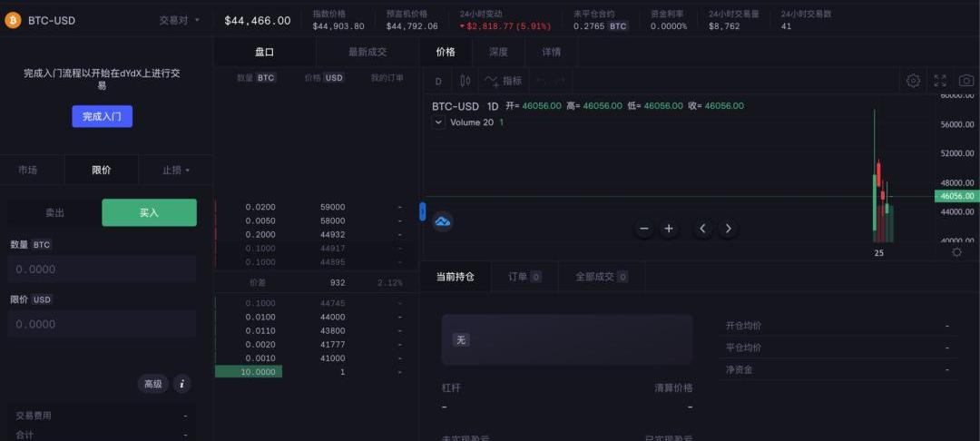The height and width of the screenshot is (441, 980).
Task: Switch order side to 卖出
Action: pos(55,212)
